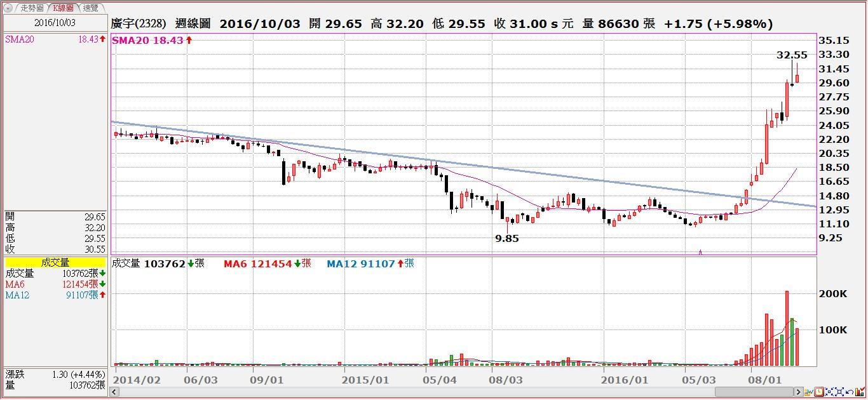The image size is (868, 400).
Task: Click the expand arrows zoom-in icon
Action: tap(840, 392)
